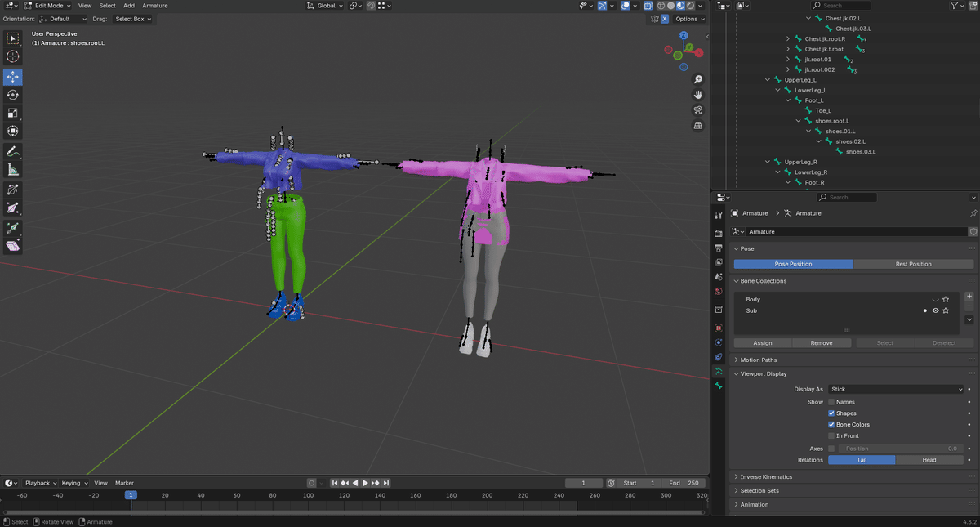Viewport: 980px width, 527px height.
Task: Click the Pose Position button
Action: (793, 264)
